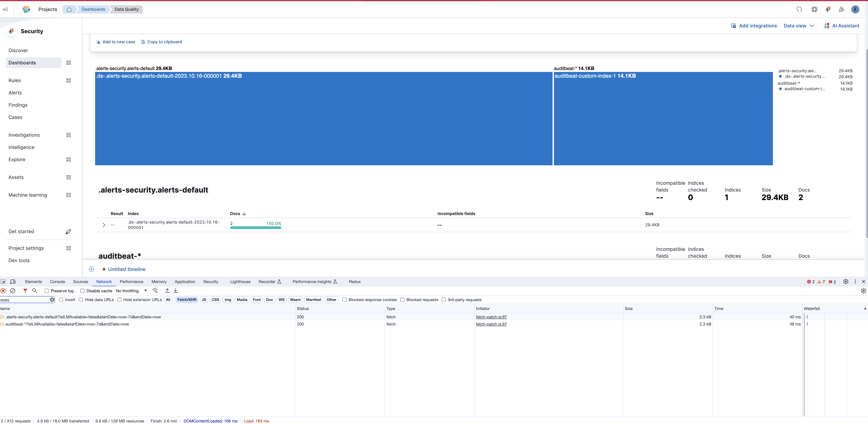Click Copy to clipboard
868x424 pixels.
161,42
